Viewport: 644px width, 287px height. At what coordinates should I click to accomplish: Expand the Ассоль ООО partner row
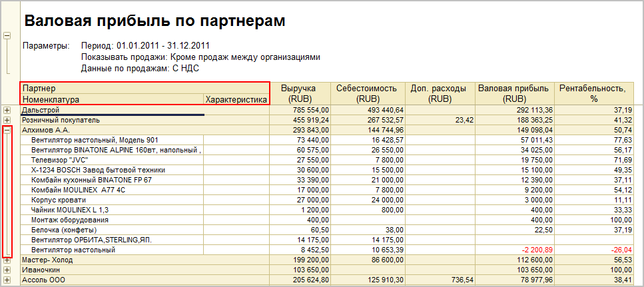[x=7, y=280]
